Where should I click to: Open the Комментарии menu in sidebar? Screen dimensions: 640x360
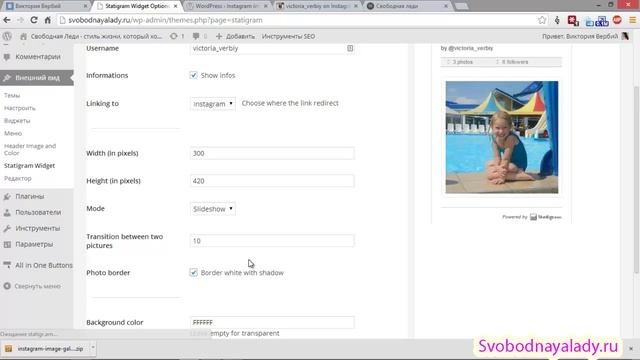pos(37,57)
